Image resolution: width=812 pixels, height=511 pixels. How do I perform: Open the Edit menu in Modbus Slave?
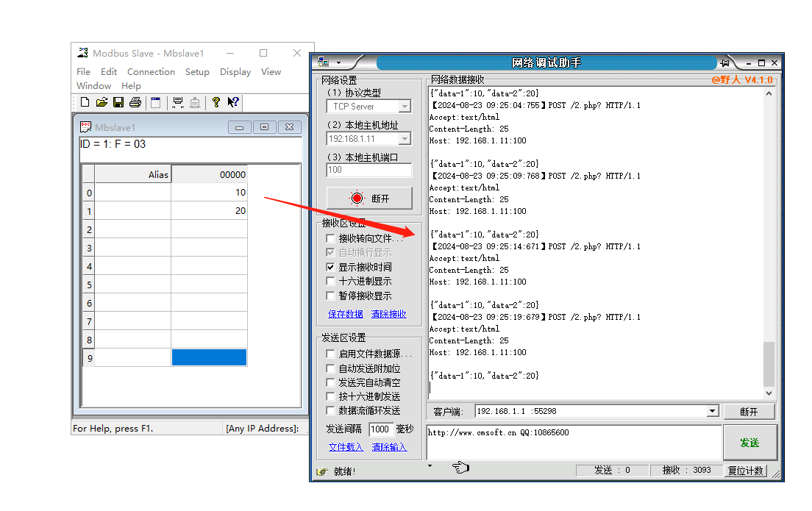[x=109, y=71]
